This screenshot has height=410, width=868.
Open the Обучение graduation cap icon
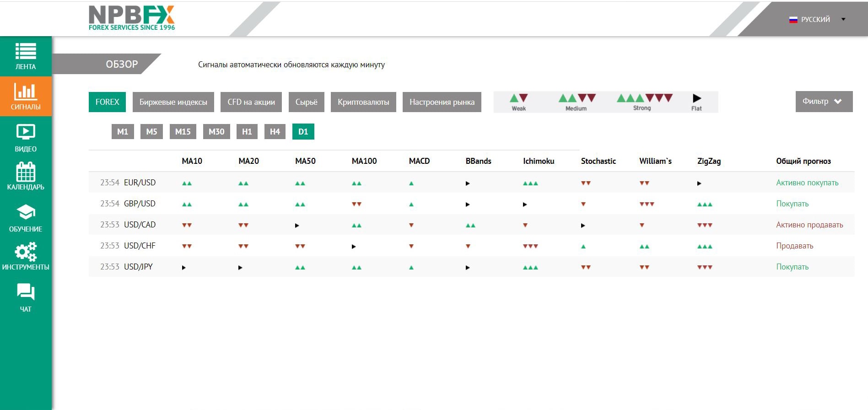point(26,212)
